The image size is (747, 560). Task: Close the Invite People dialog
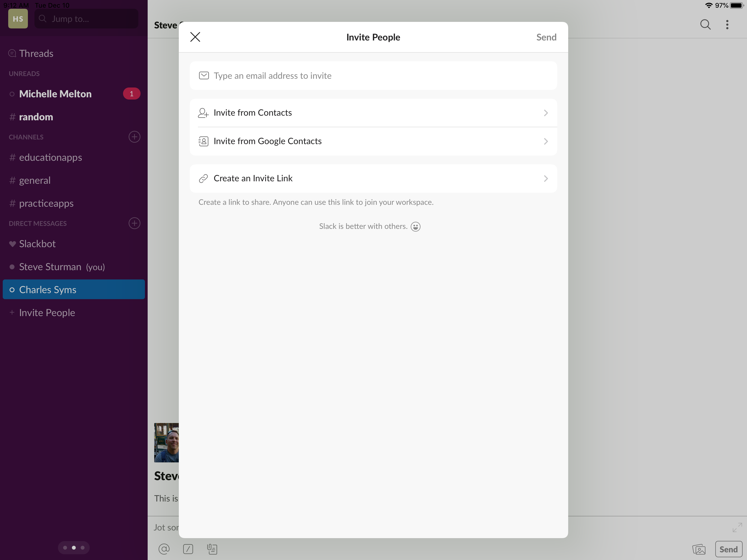tap(195, 37)
